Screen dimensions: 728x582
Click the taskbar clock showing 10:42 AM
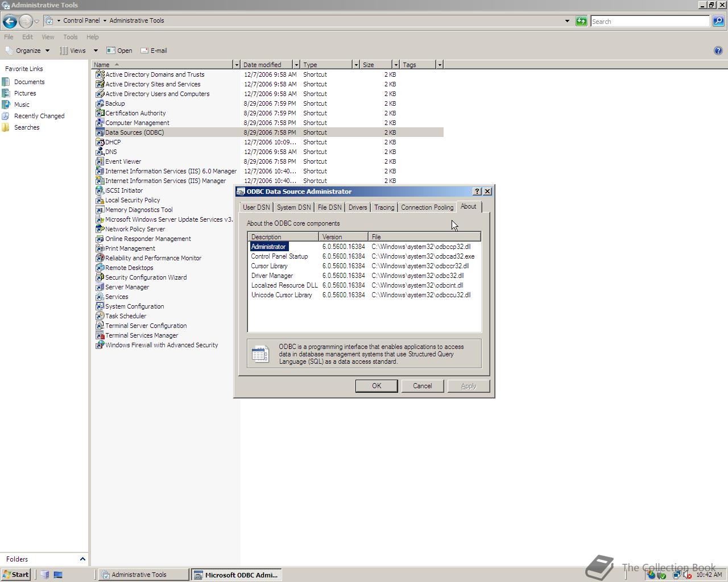coord(709,575)
